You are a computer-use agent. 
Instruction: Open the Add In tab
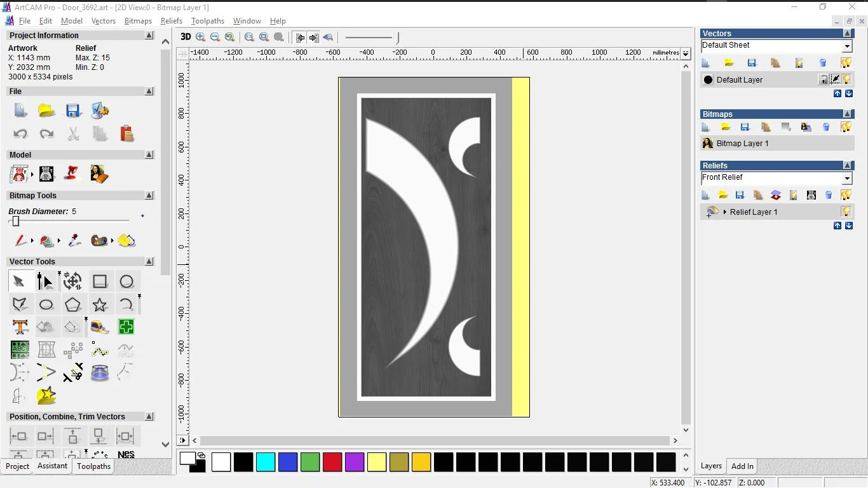(742, 466)
